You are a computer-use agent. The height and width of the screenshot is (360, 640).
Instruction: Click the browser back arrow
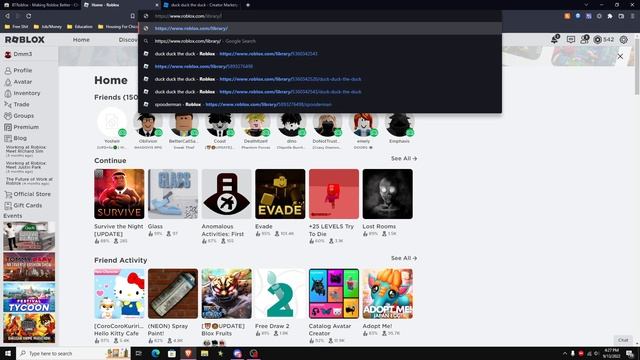click(7, 16)
